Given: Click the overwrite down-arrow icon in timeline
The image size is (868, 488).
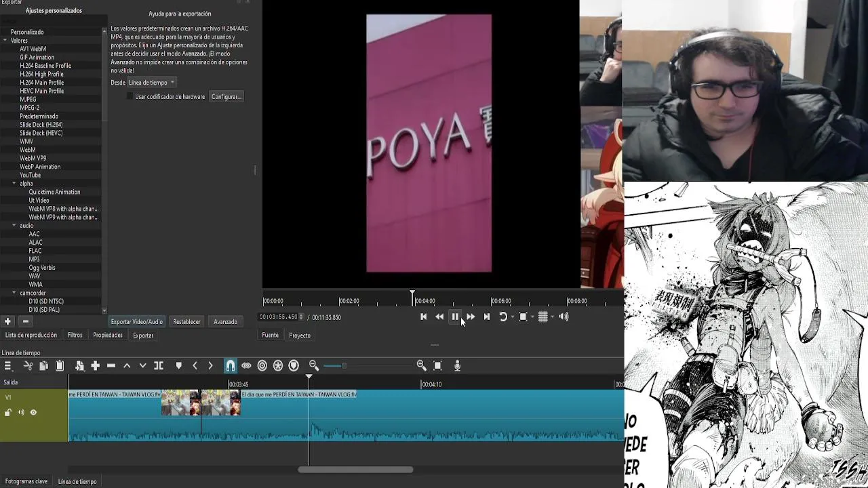Looking at the screenshot, I should pos(142,366).
